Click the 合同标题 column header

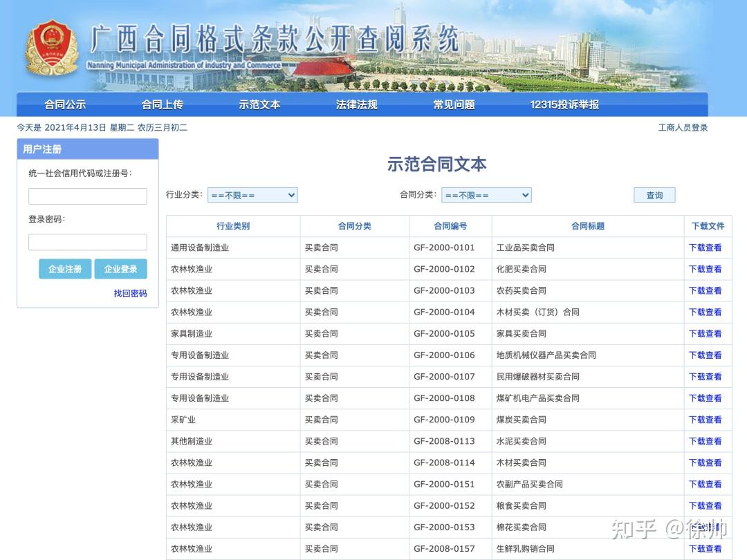pos(587,226)
